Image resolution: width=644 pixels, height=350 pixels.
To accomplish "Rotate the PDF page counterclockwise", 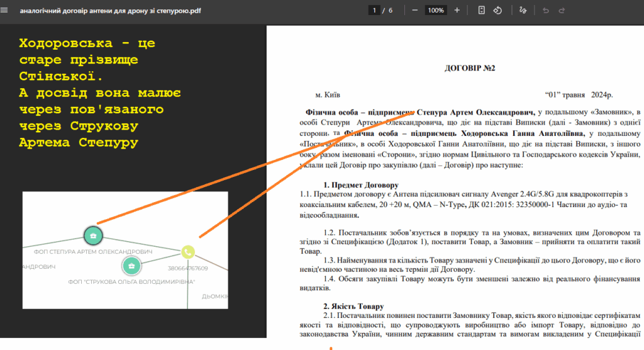I will coord(497,10).
